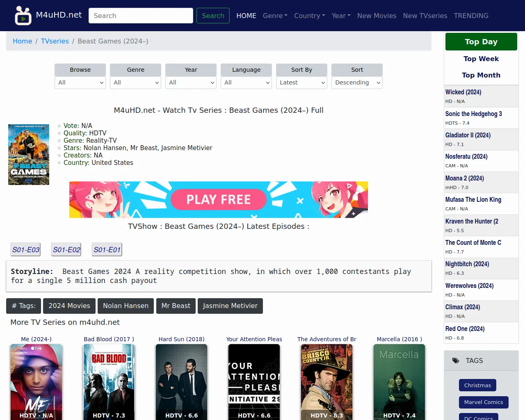Open TRENDING page

pos(471,16)
